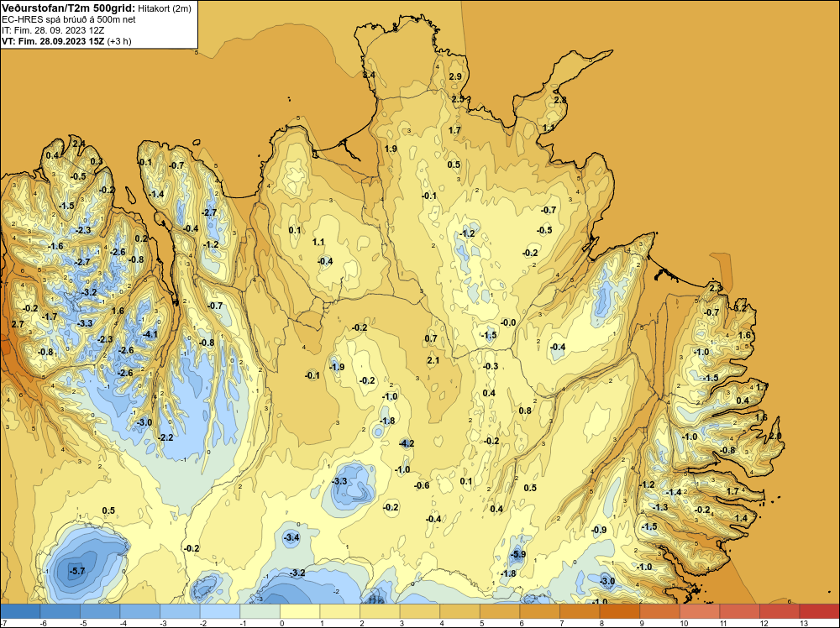Select the -1.3 temperature label
840x628 pixels.
[660, 507]
